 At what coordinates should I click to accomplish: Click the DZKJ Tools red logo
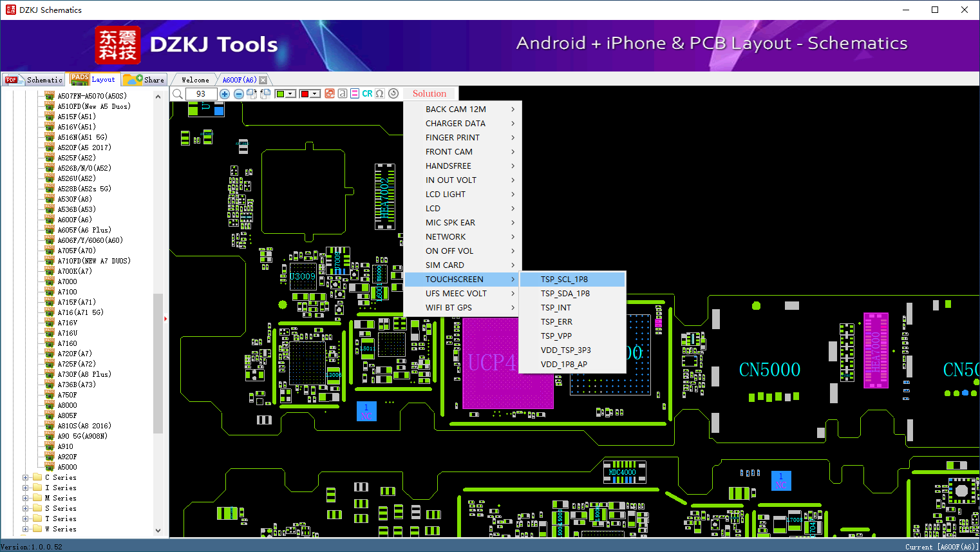(117, 45)
